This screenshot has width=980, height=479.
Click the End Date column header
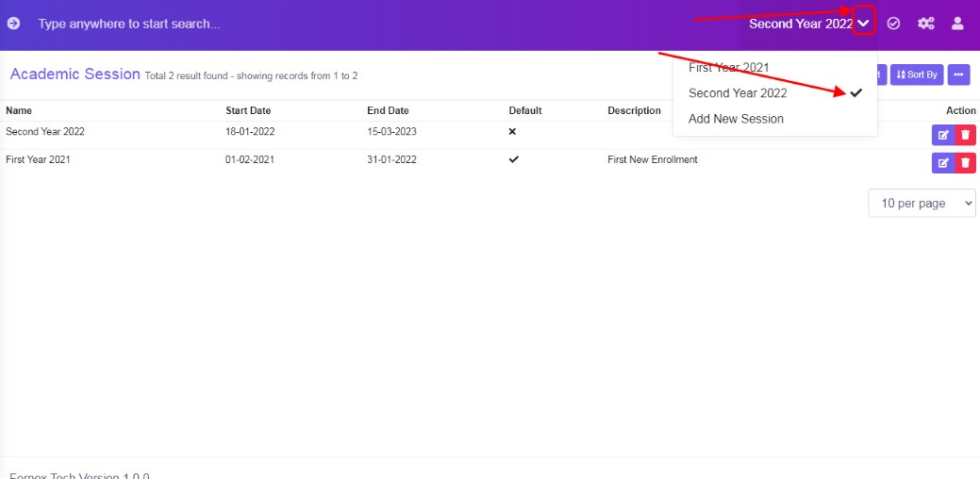click(x=388, y=110)
